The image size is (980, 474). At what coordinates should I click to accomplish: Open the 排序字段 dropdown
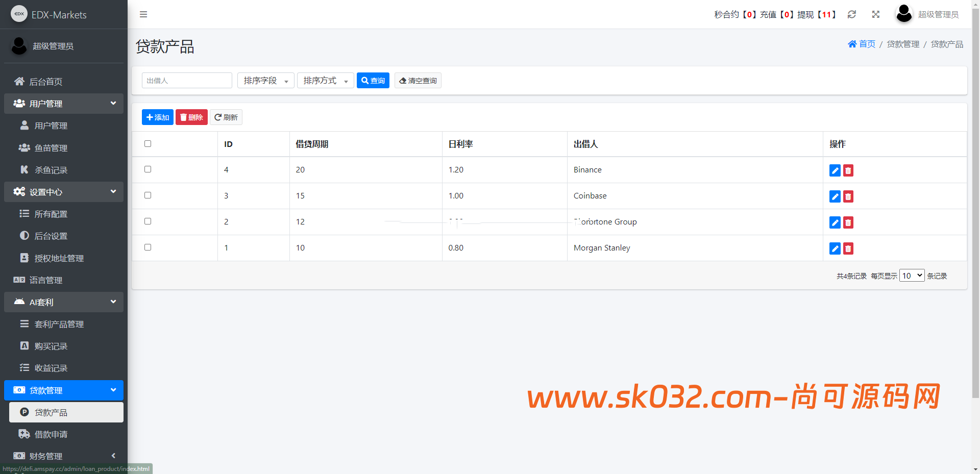265,81
